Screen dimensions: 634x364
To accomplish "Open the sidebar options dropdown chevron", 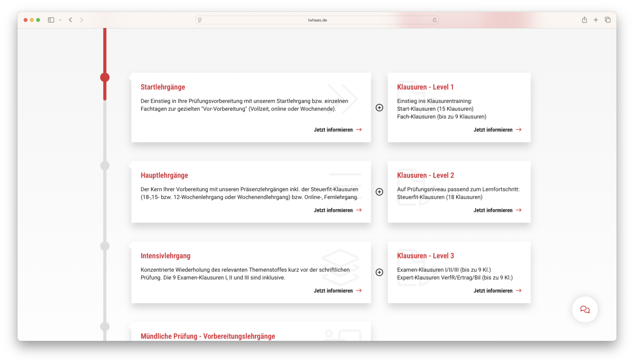I will [60, 20].
